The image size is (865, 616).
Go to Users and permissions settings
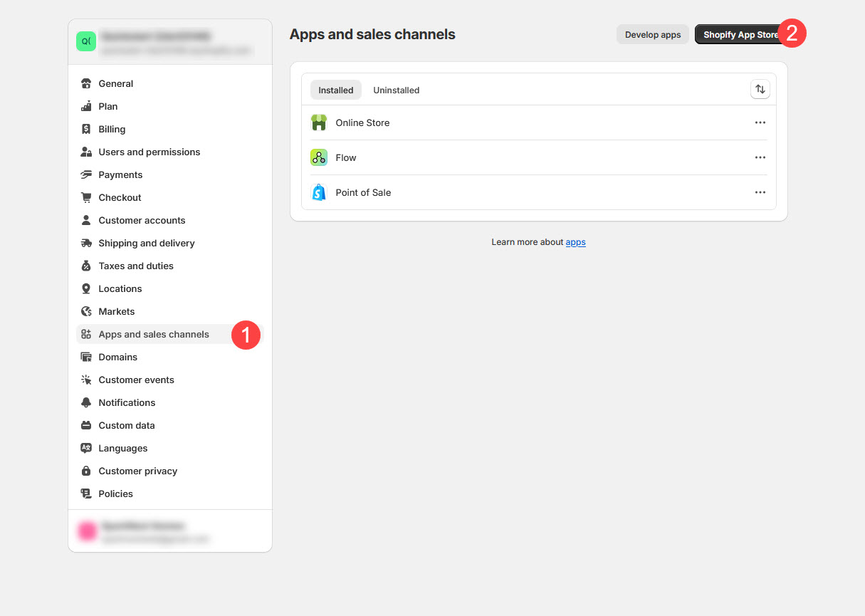click(149, 152)
